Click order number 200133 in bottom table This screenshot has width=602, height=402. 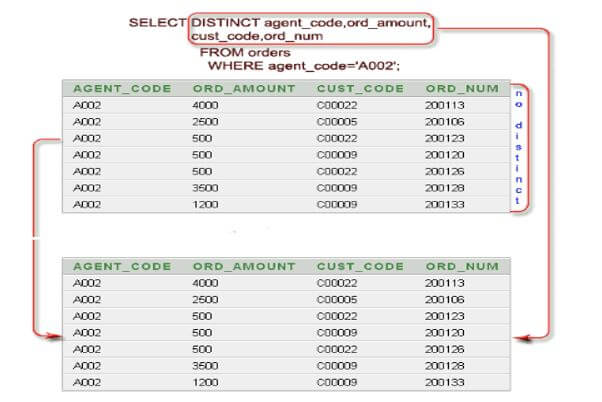(442, 382)
